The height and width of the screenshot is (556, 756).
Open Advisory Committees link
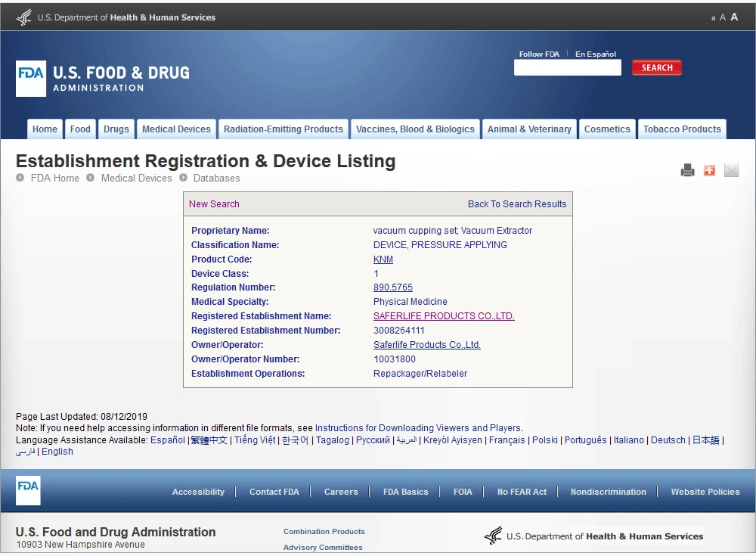(x=323, y=548)
